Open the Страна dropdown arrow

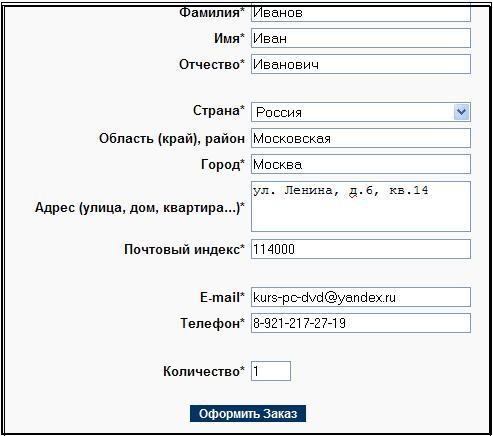462,112
